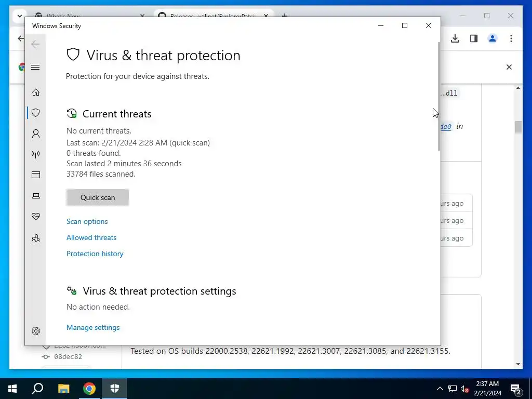Click Windows Security shield taskbar icon
532x399 pixels.
pyautogui.click(x=115, y=389)
